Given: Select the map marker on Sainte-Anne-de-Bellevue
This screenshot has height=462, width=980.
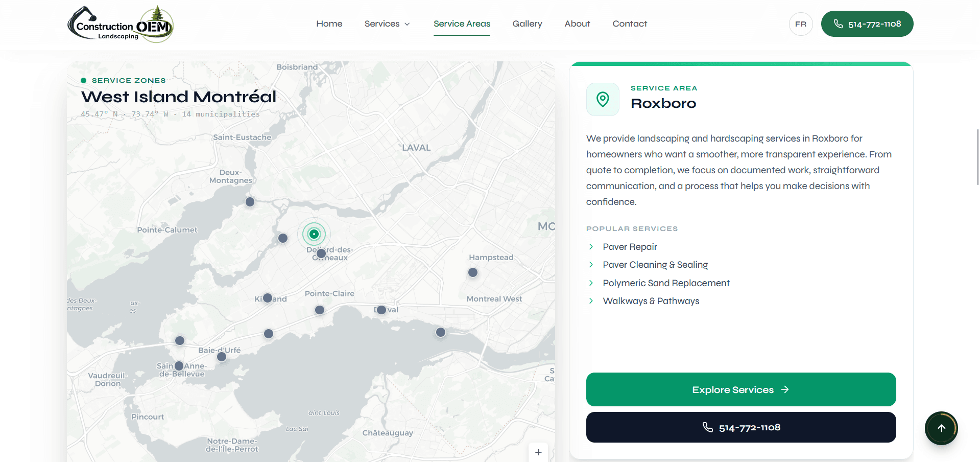Looking at the screenshot, I should 179,366.
